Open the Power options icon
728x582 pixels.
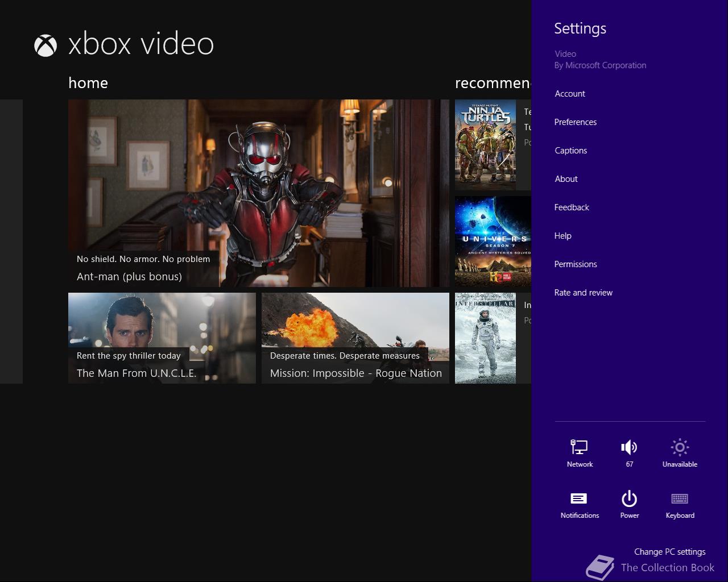tap(629, 505)
